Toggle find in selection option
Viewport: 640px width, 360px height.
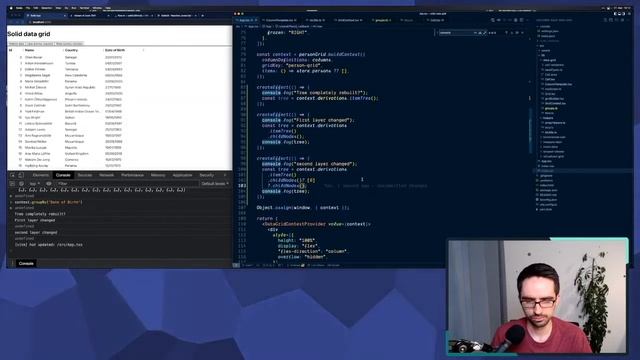coord(517,33)
